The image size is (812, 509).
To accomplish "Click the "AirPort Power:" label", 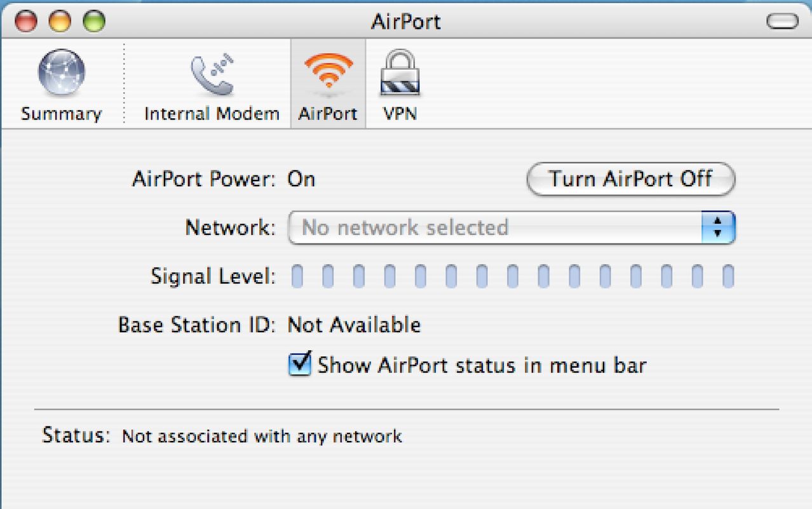I will pos(204,179).
